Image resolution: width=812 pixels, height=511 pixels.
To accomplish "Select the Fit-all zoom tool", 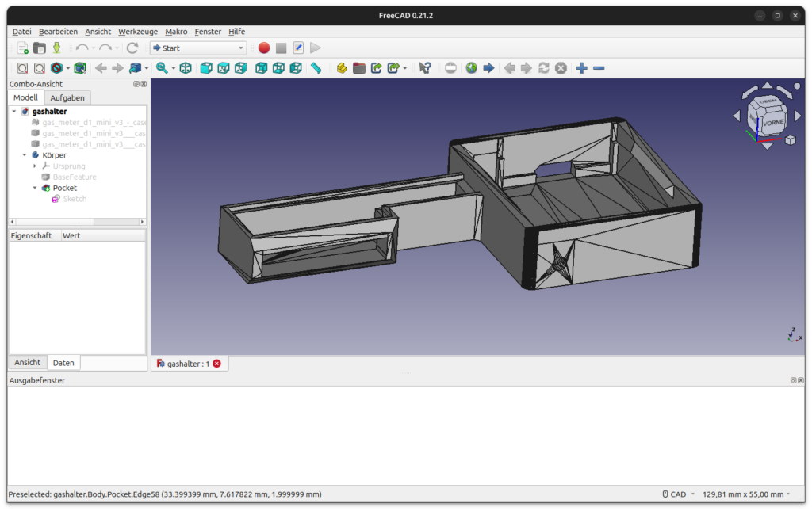I will pyautogui.click(x=22, y=68).
